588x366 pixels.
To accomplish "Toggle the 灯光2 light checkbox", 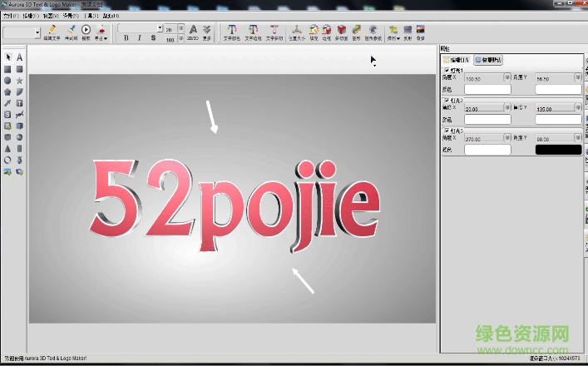I will 447,100.
